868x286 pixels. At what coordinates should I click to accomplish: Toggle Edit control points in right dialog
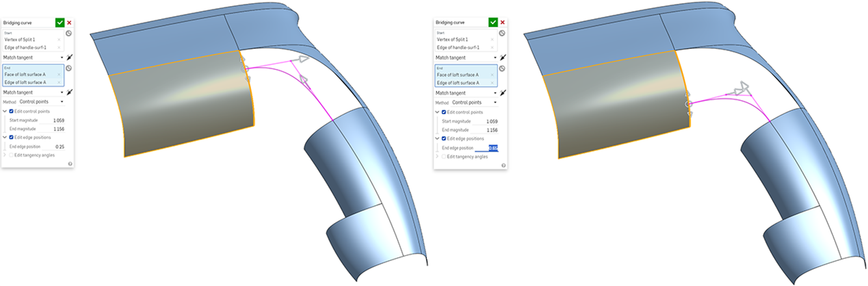coord(444,112)
